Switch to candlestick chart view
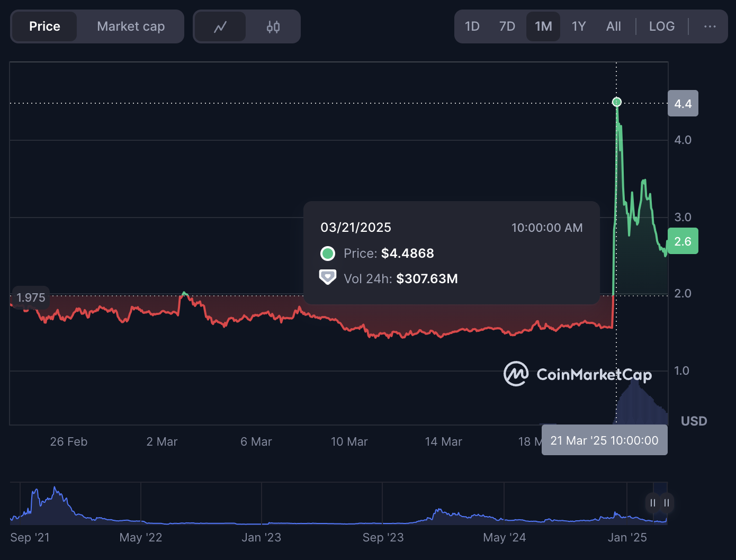This screenshot has width=736, height=560. coord(273,26)
